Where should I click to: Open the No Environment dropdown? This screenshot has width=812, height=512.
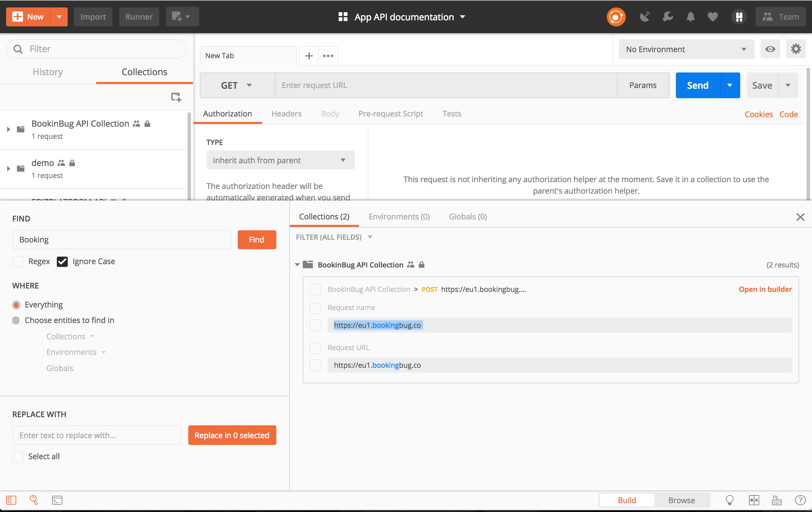tap(686, 49)
